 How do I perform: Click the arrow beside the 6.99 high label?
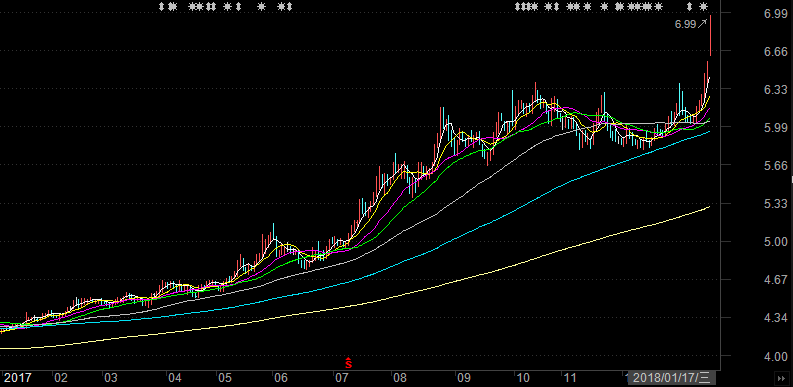(702, 23)
